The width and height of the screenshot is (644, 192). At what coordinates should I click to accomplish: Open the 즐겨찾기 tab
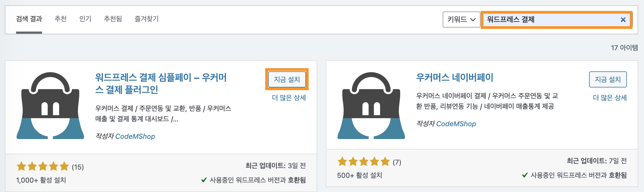147,19
